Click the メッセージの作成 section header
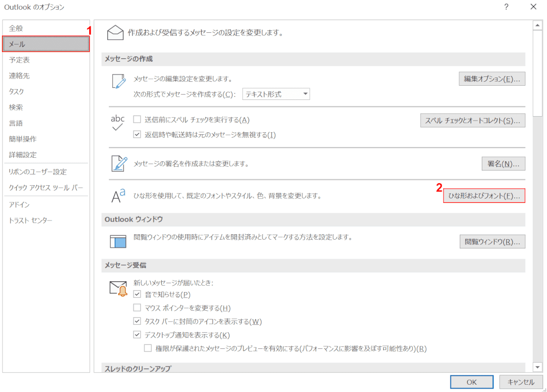The height and width of the screenshot is (392, 547). click(313, 59)
